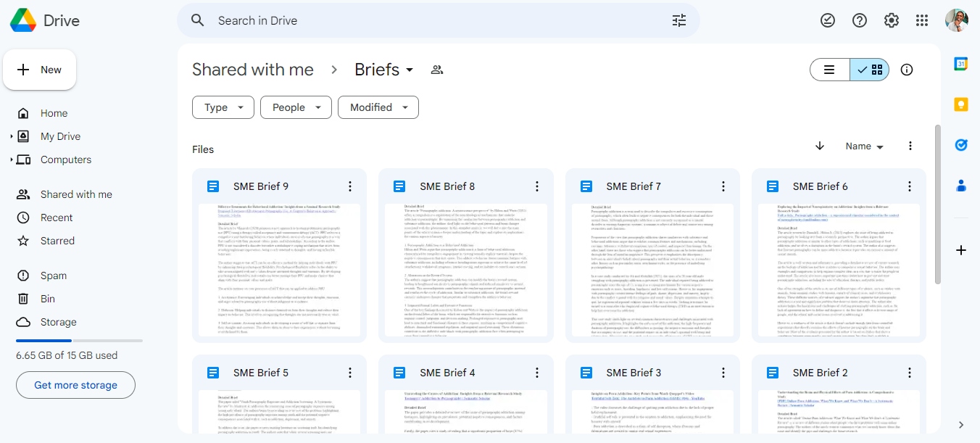Click the Search in Drive field
The image size is (980, 443).
pos(438,20)
